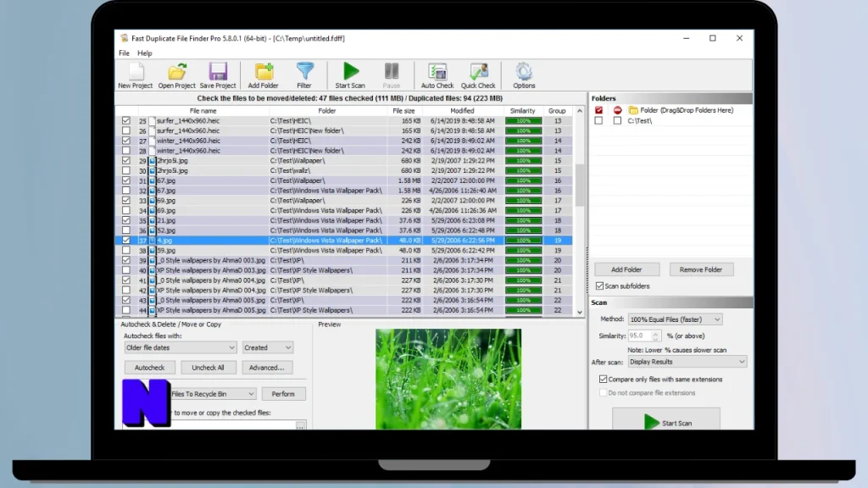The width and height of the screenshot is (868, 488).
Task: Toggle the Scan subfolders checkbox
Action: 599,286
